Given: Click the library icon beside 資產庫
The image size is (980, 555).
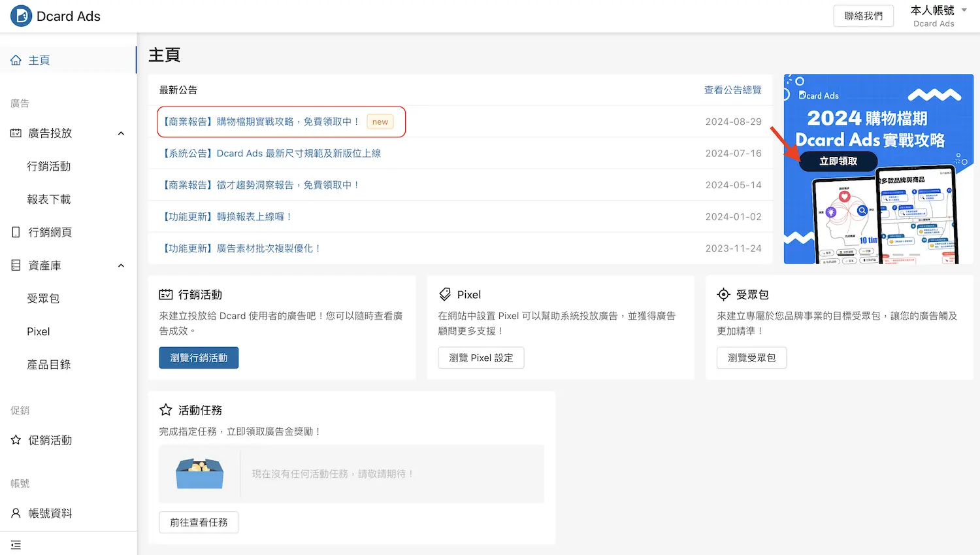Looking at the screenshot, I should click(x=16, y=265).
